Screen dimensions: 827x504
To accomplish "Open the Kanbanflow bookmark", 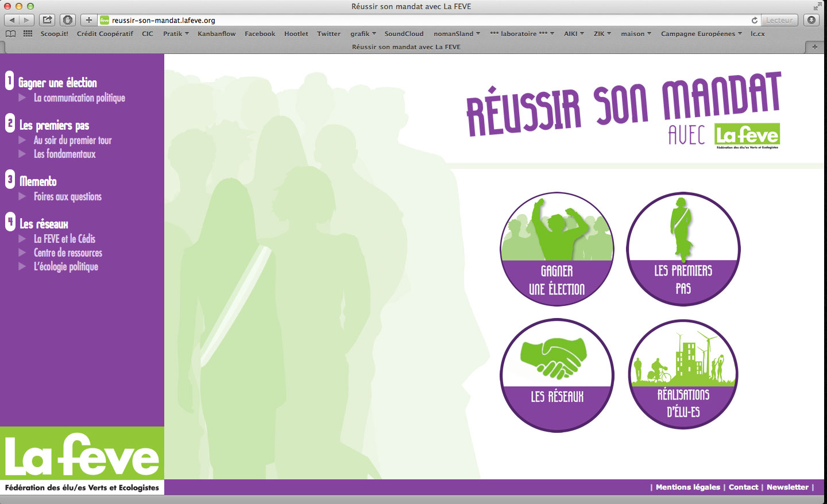I will click(x=217, y=34).
